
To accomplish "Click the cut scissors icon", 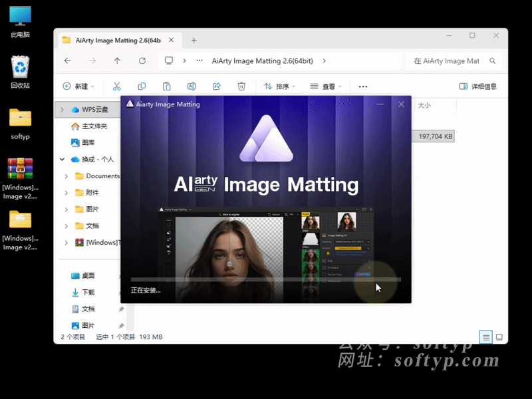I will [x=117, y=86].
